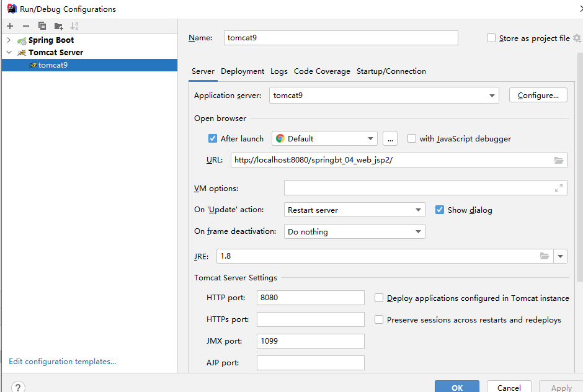This screenshot has width=583, height=392.
Task: Click the VM options input field
Action: pos(425,188)
